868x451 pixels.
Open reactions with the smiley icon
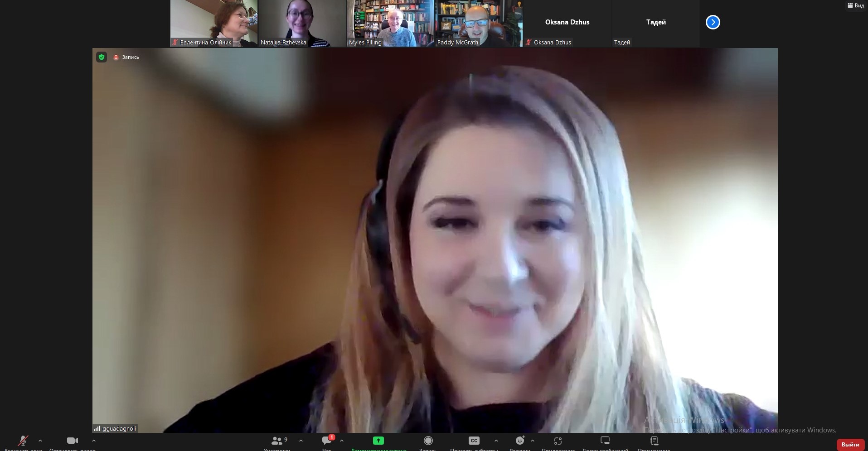click(520, 441)
